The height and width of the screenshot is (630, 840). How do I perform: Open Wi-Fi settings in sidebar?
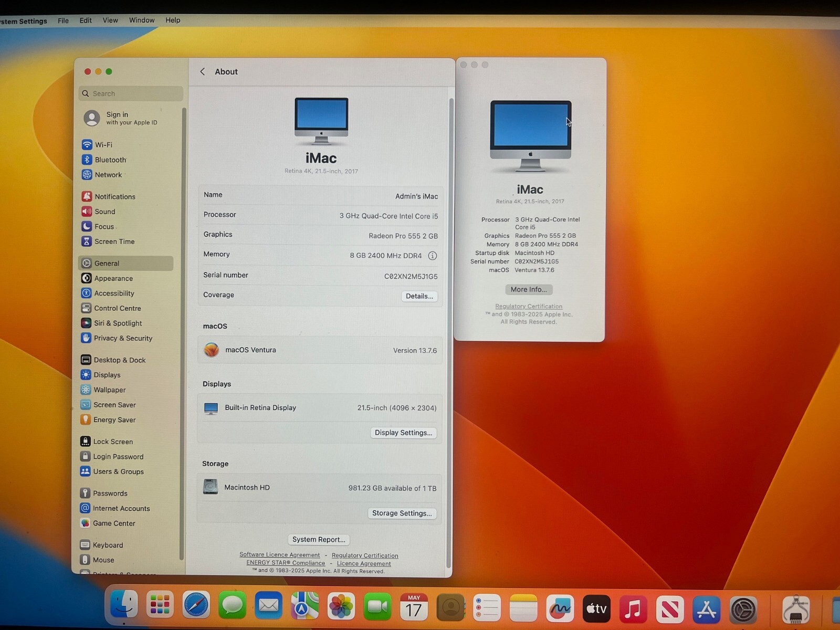[x=98, y=144]
